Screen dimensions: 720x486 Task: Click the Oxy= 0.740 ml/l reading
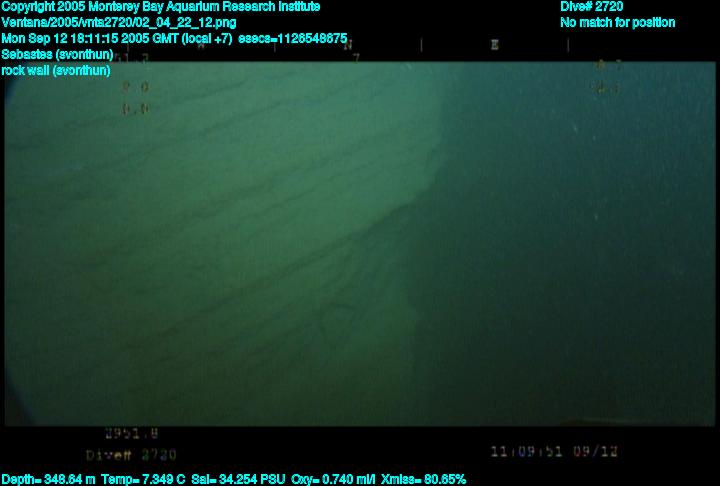333,480
